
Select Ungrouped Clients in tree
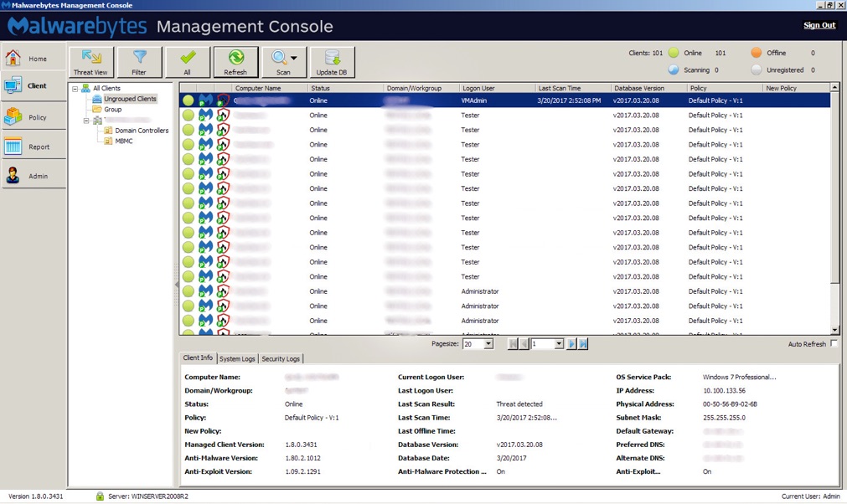coord(130,99)
